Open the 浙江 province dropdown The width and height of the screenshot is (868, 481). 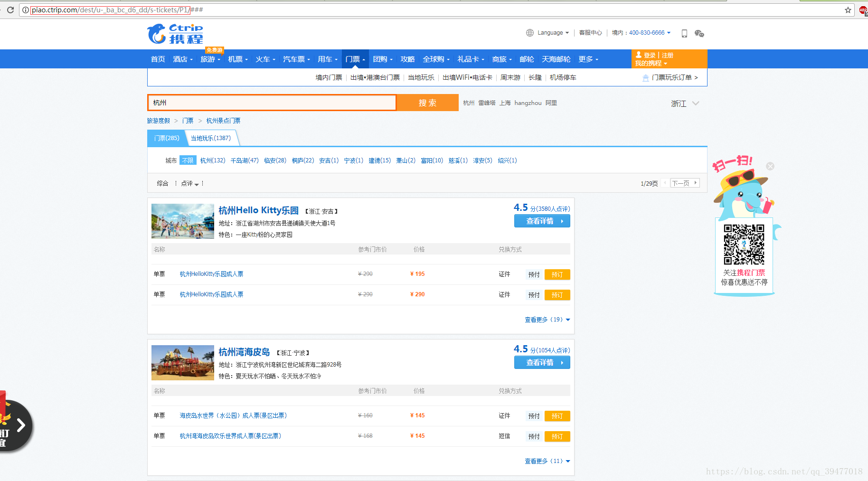(x=685, y=104)
